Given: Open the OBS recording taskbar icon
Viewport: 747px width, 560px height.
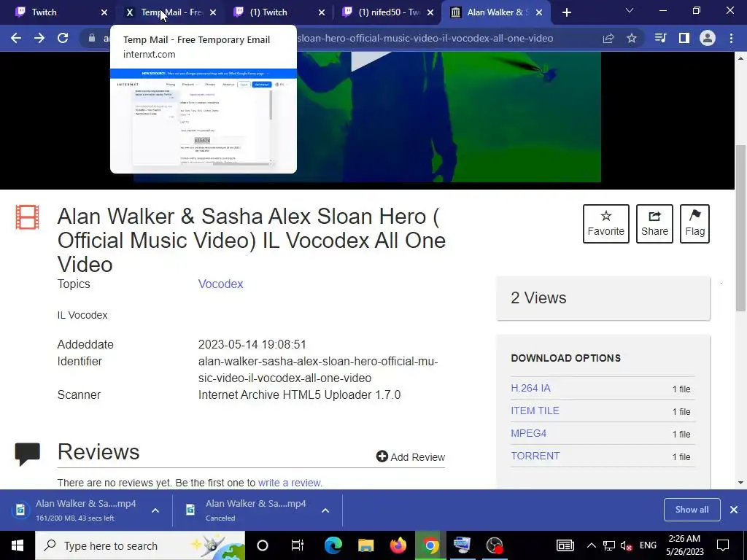Looking at the screenshot, I should [x=495, y=545].
